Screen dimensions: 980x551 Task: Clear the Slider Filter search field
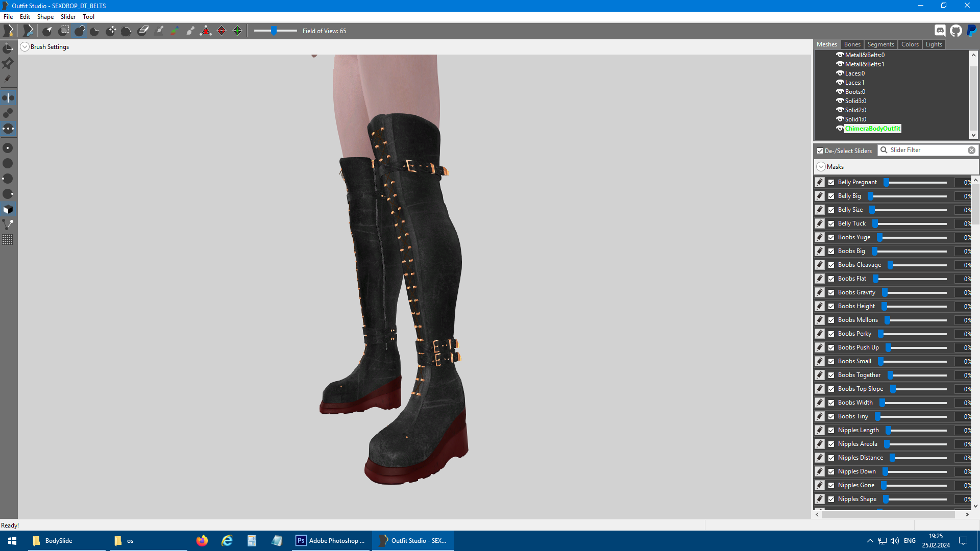point(972,150)
